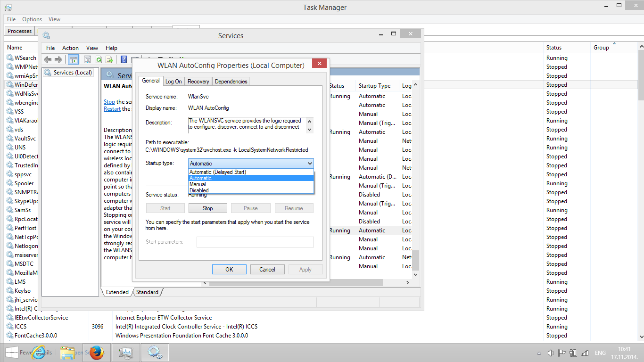The image size is (644, 362).
Task: Open the volume speaker tray icon
Action: tap(550, 353)
